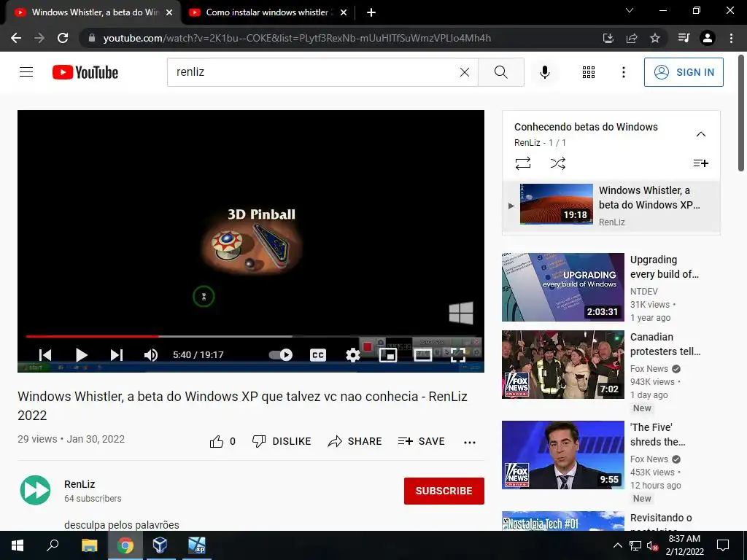Toggle the autoplay switch
Screen dimensions: 747x560
281,355
